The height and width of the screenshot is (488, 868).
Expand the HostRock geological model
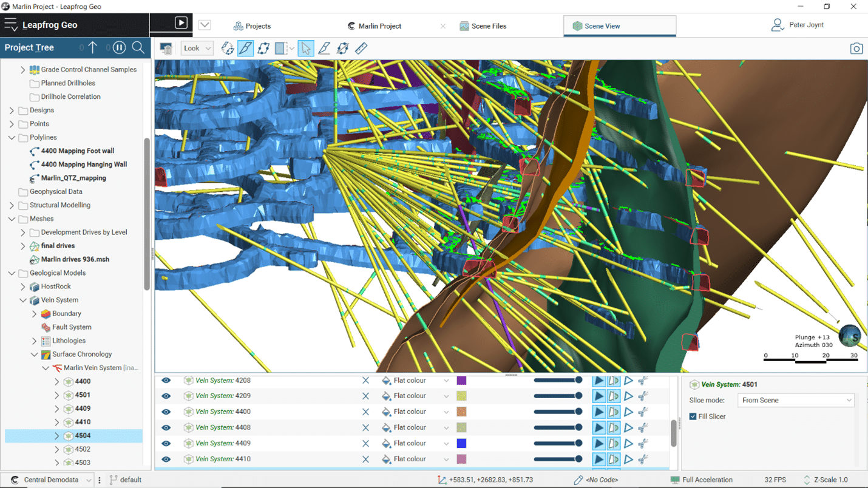(x=23, y=286)
